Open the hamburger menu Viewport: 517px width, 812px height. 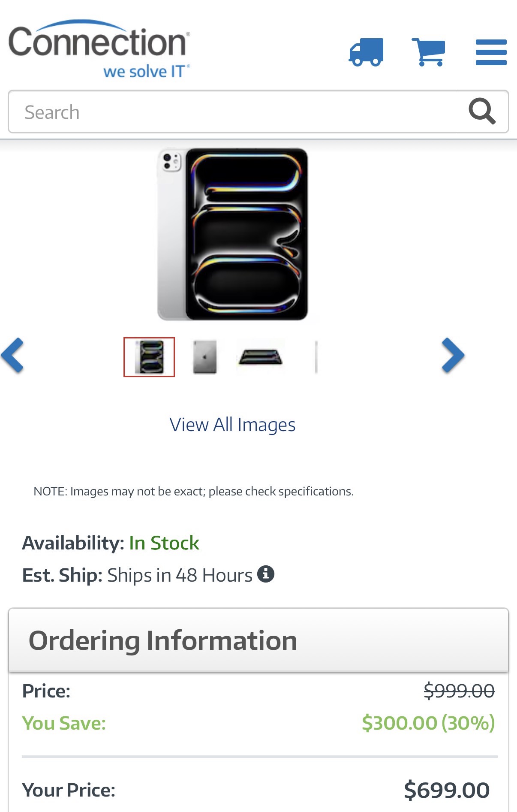491,52
